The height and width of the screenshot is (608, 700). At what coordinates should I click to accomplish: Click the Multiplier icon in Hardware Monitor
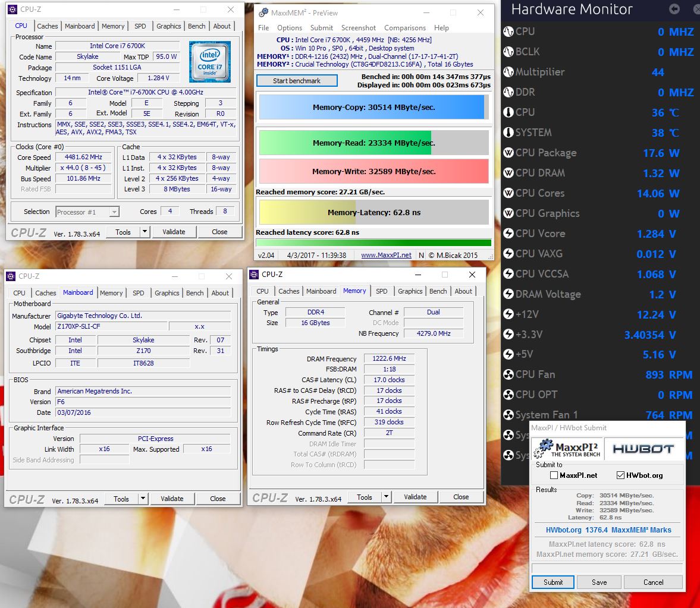508,72
